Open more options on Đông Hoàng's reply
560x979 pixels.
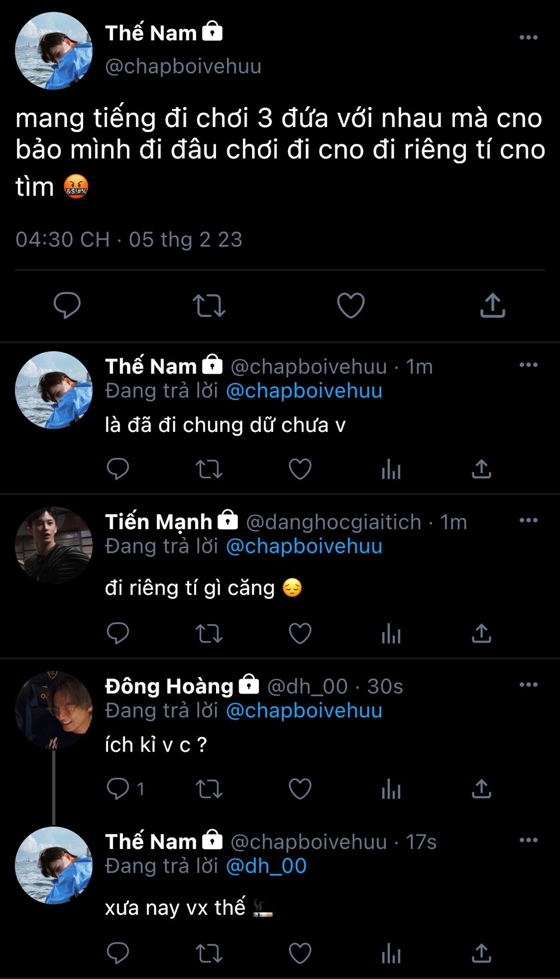pos(528,685)
